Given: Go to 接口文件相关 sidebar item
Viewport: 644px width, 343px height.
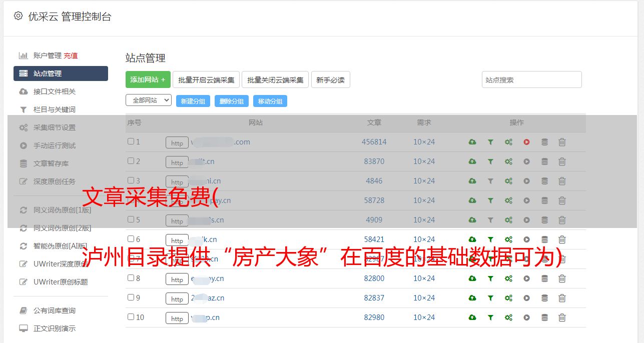Looking at the screenshot, I should pos(54,91).
